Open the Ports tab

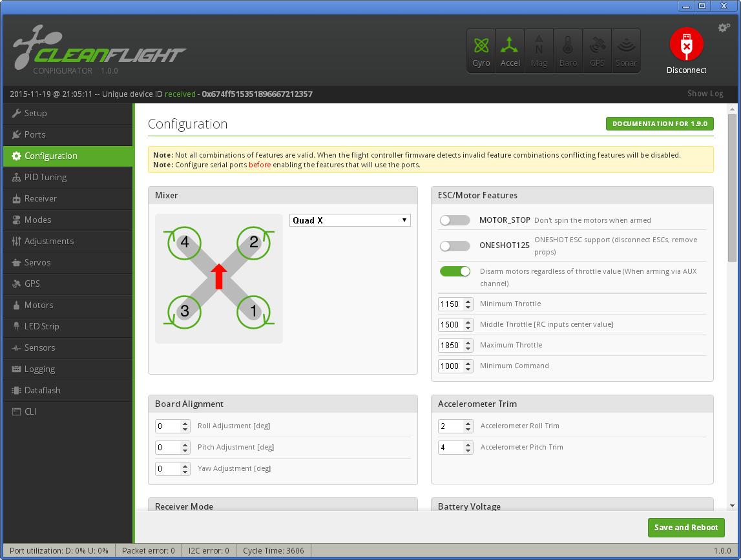pyautogui.click(x=68, y=135)
